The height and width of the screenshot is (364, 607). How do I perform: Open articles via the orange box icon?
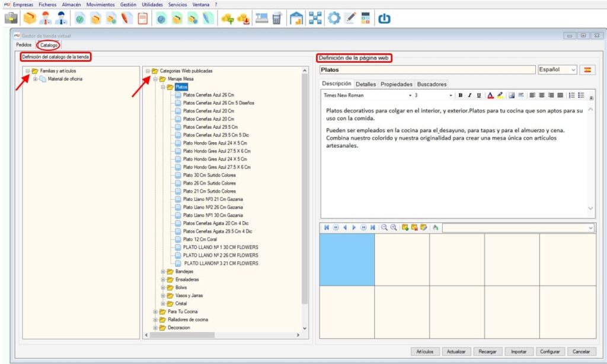pyautogui.click(x=30, y=18)
